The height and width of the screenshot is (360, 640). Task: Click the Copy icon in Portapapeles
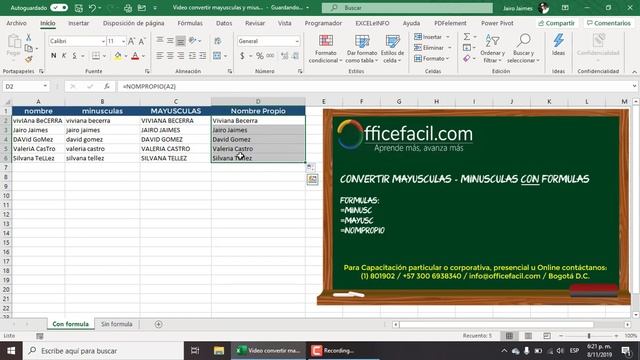(29, 48)
